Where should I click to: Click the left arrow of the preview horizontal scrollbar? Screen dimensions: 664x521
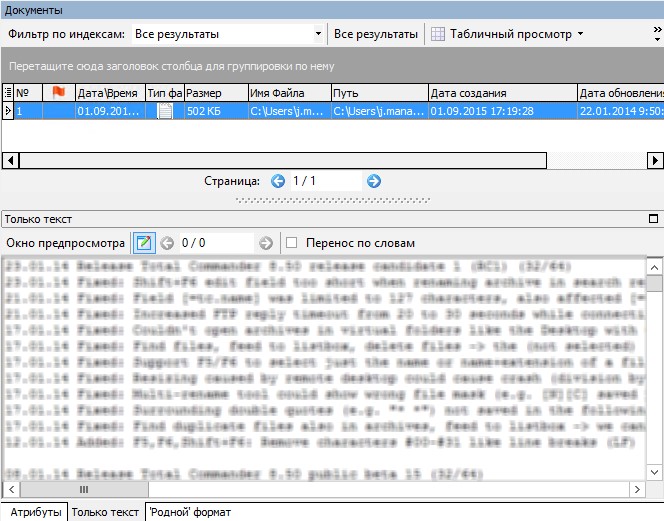[x=11, y=490]
